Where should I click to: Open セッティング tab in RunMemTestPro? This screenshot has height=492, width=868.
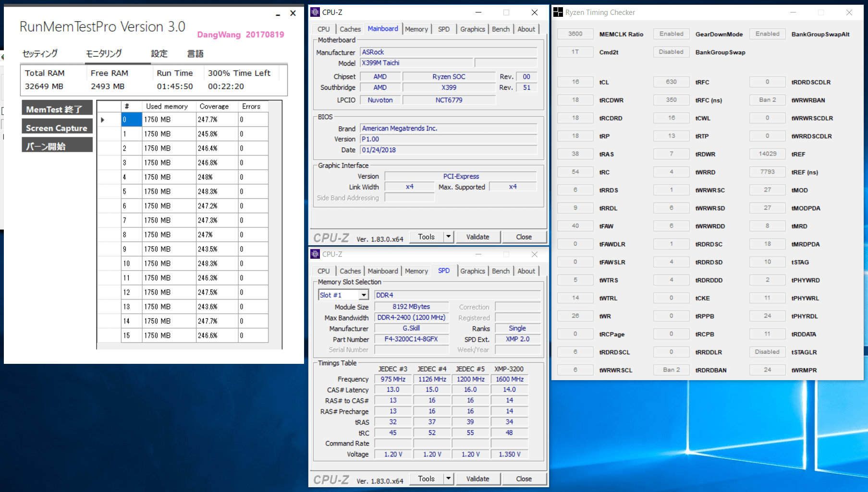(40, 53)
